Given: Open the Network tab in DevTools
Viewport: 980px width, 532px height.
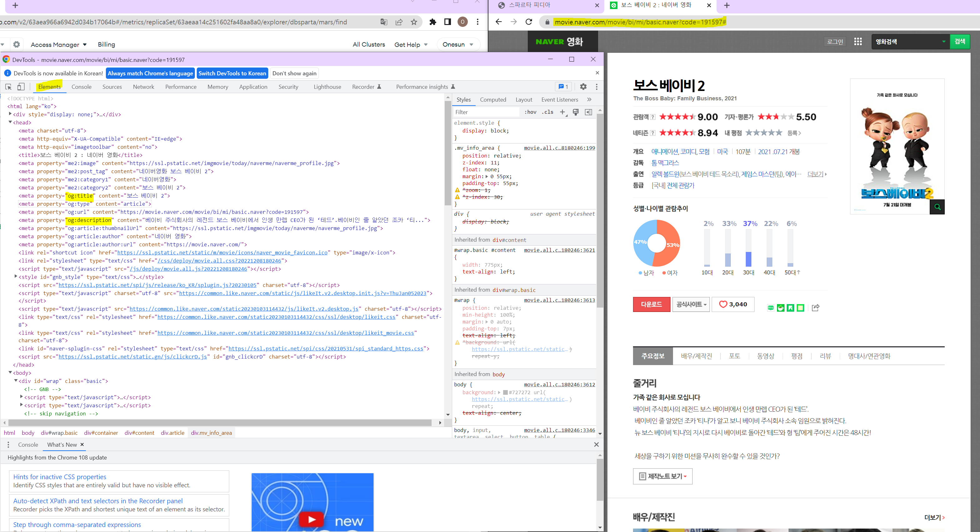Looking at the screenshot, I should coord(143,87).
